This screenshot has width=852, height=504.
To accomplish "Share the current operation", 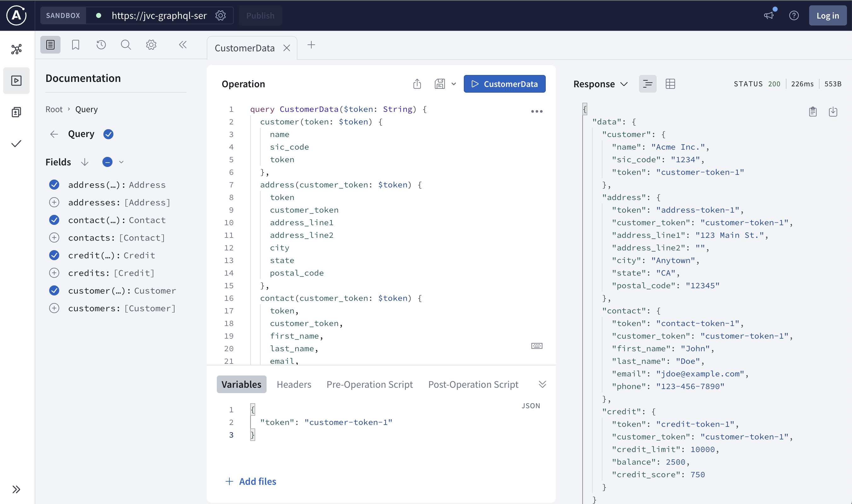I will pyautogui.click(x=417, y=84).
